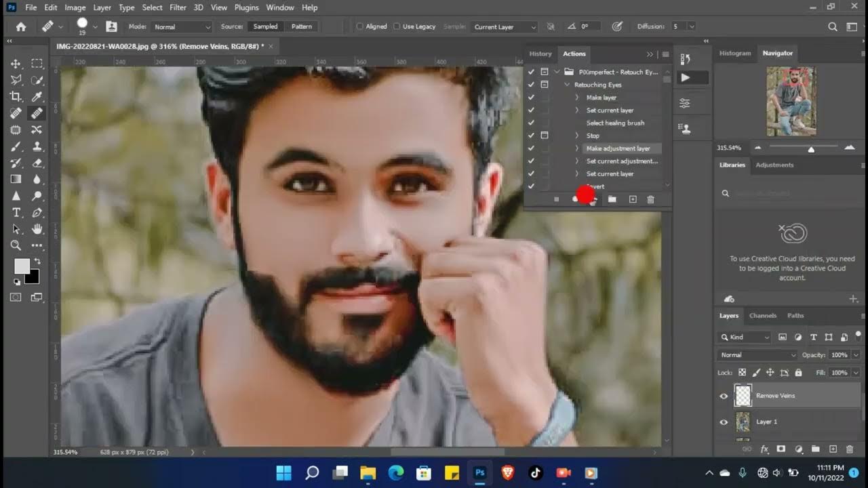The height and width of the screenshot is (488, 868).
Task: Open the Sample dropdown showing Current Layer
Action: pyautogui.click(x=505, y=27)
